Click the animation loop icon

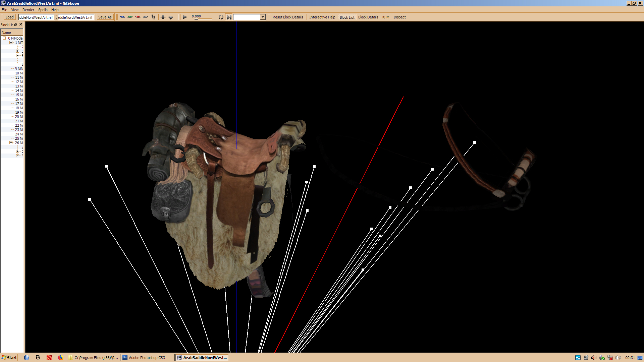point(221,17)
